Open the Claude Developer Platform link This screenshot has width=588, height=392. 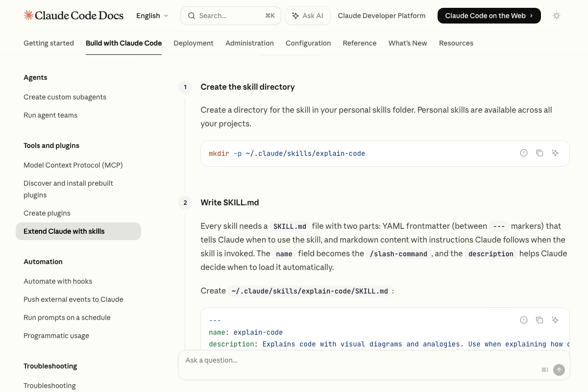pyautogui.click(x=382, y=16)
